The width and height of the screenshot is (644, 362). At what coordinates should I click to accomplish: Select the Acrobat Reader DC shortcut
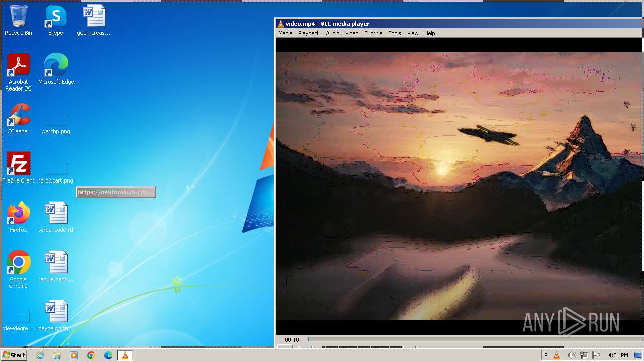click(18, 72)
